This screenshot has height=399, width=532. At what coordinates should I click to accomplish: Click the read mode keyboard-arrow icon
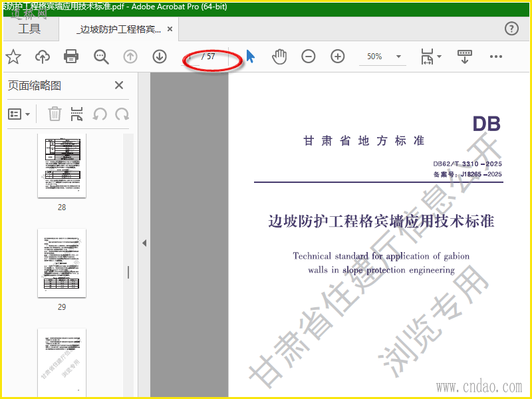tap(465, 57)
